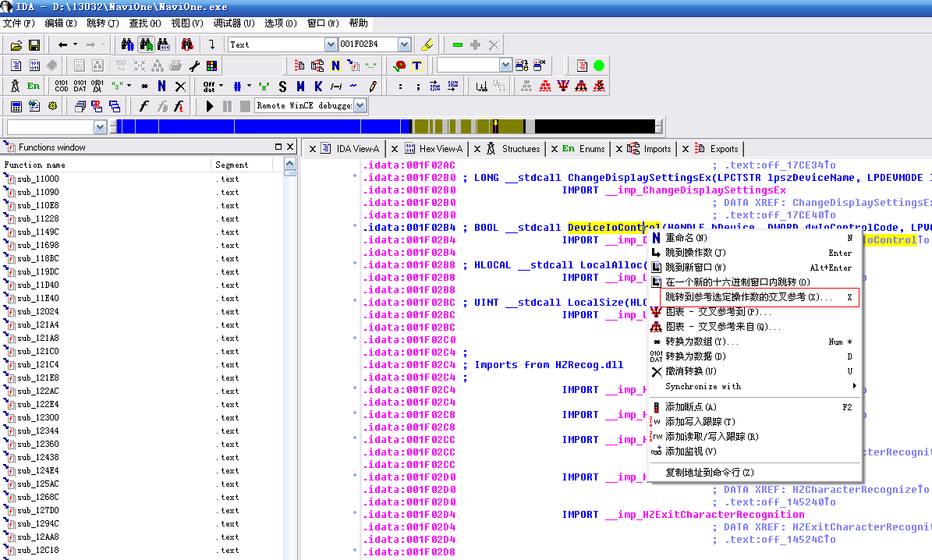
Task: Open the 文件(F) menu
Action: (x=19, y=23)
